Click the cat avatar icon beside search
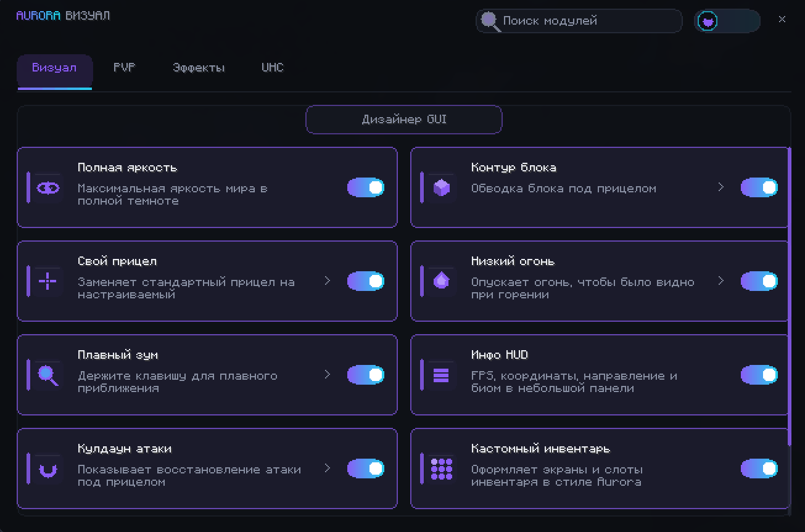Screen dimensions: 805x532 pos(708,22)
